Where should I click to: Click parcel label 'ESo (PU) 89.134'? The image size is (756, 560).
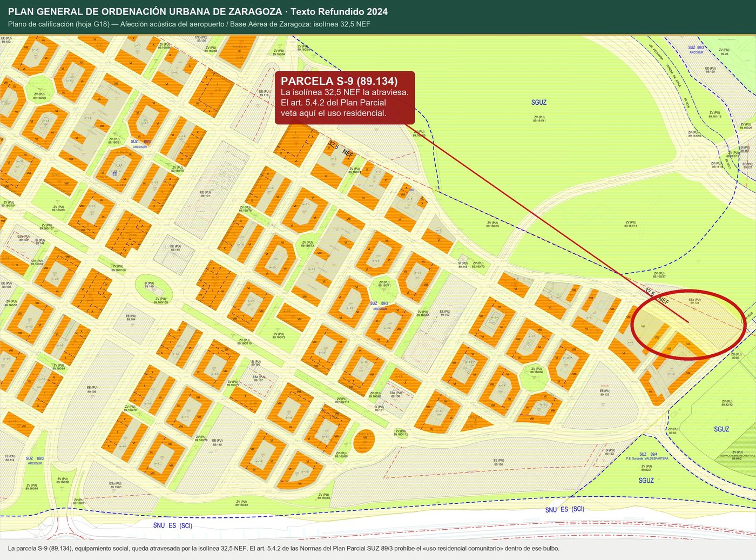tap(694, 301)
